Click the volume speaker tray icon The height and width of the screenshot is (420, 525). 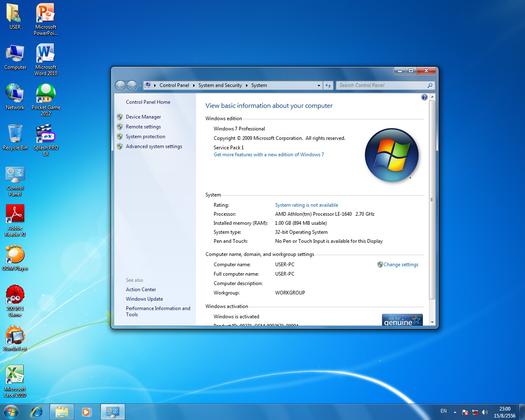[x=485, y=412]
